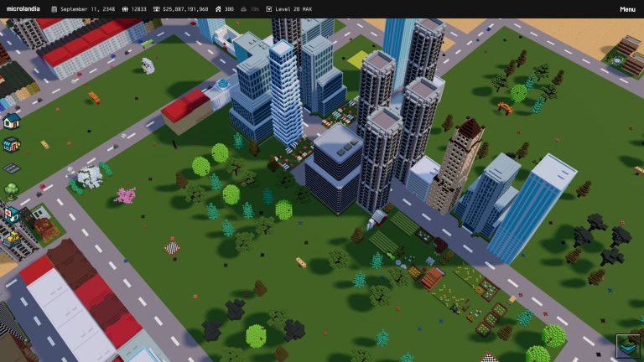
Task: Open the city funds $25,887,191,968 indicator
Action: (180, 9)
